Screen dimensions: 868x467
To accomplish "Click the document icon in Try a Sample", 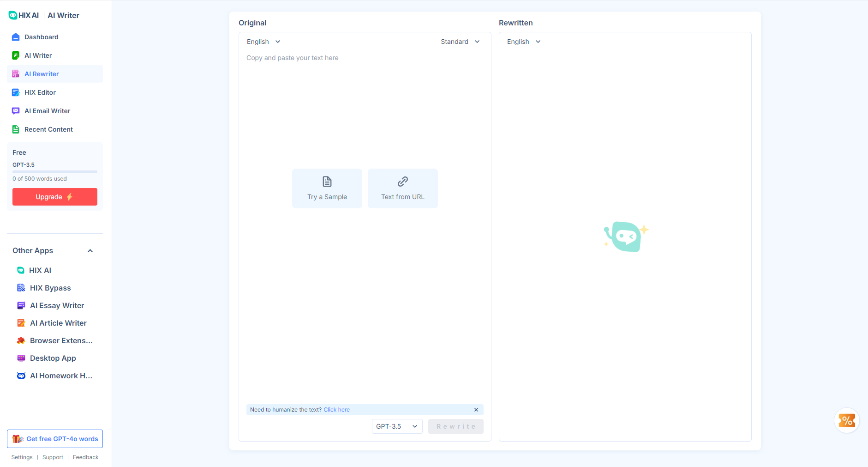I will 327,182.
